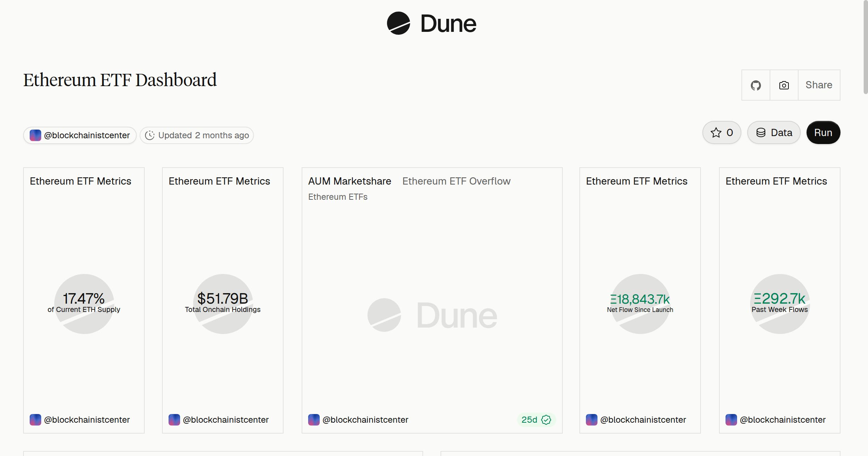Open author link in ETH Supply card footer

[80, 420]
